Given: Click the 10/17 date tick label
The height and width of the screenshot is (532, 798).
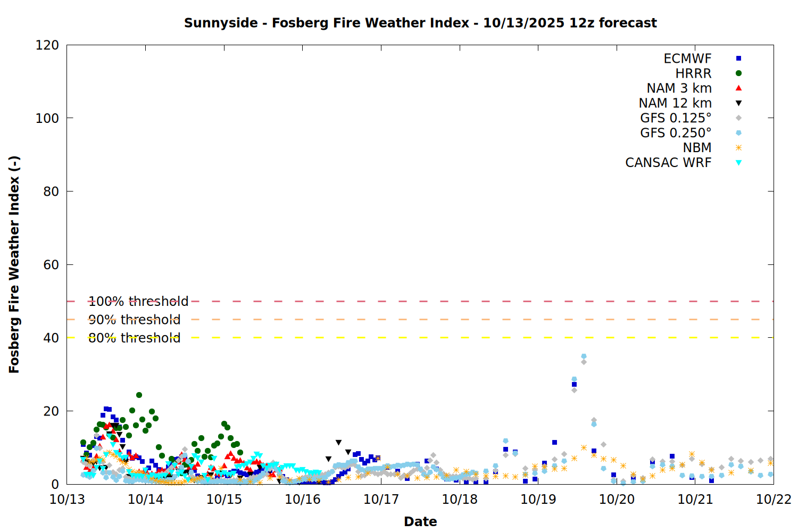Looking at the screenshot, I should [381, 500].
